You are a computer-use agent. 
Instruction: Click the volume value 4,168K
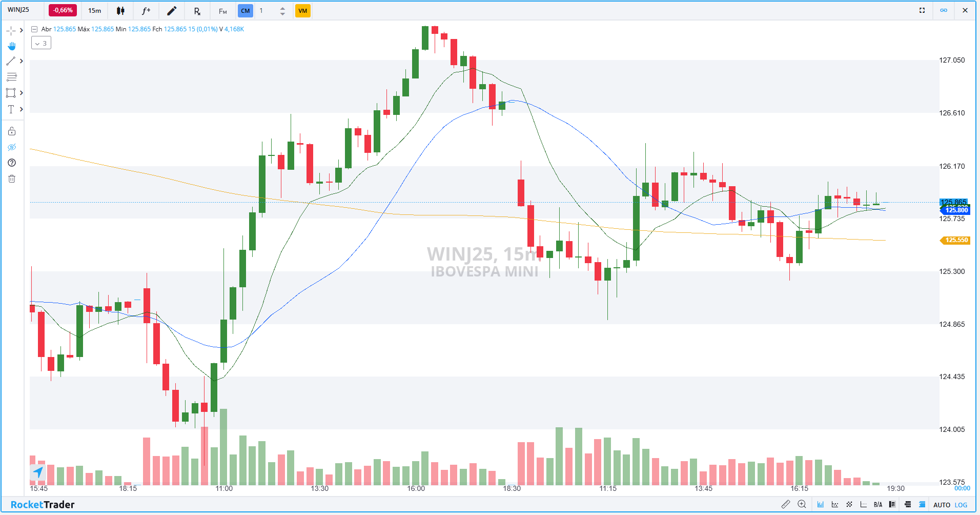tap(234, 29)
